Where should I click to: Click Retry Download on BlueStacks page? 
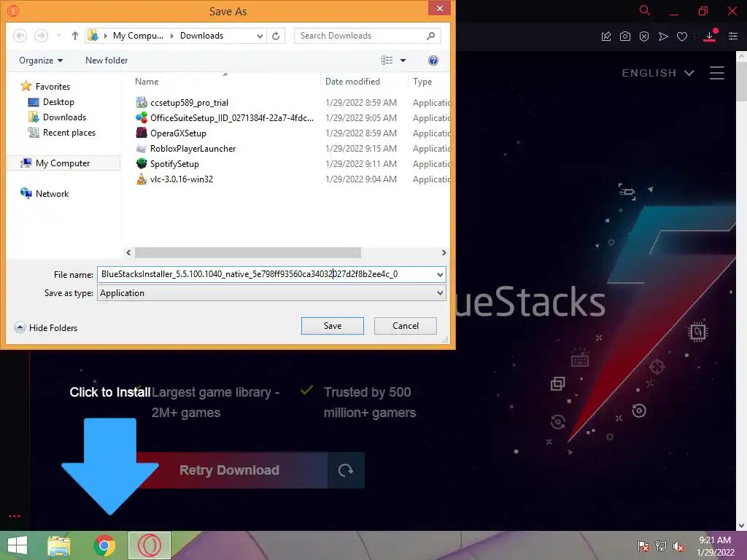(x=229, y=470)
